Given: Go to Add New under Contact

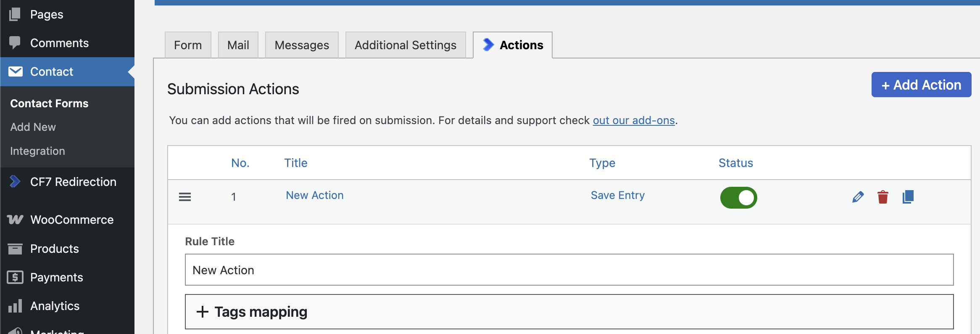Looking at the screenshot, I should [33, 127].
